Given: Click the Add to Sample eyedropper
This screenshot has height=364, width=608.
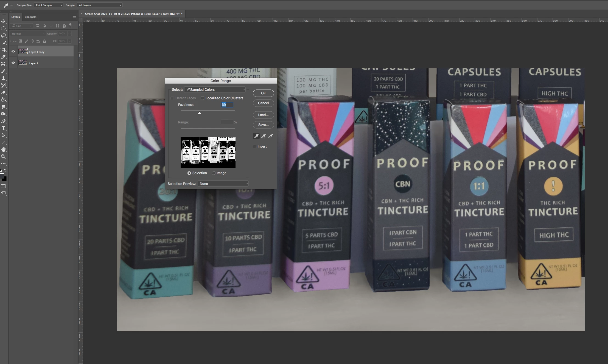Looking at the screenshot, I should [x=264, y=136].
